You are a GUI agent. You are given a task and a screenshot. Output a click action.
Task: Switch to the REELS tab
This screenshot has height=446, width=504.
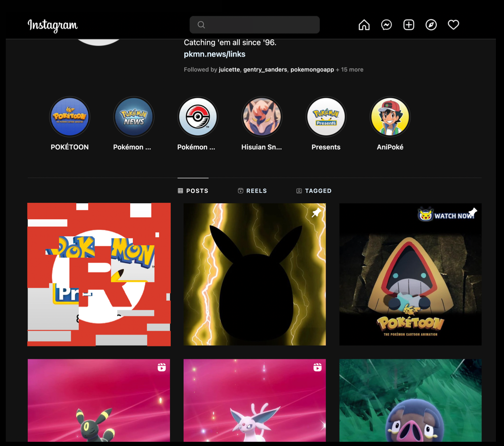pos(252,191)
